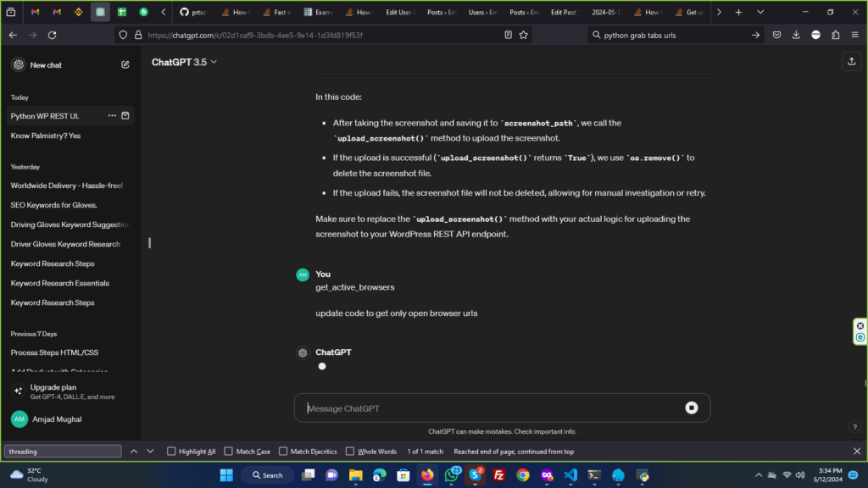868x488 pixels.
Task: Open options for Python WP REST chat
Action: click(112, 116)
